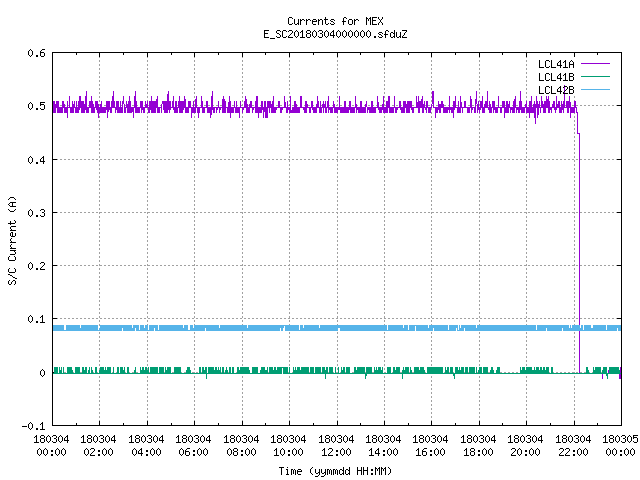This screenshot has height=480, width=640.
Task: Click the x-axis tick '180304 16:00'
Action: (x=431, y=446)
